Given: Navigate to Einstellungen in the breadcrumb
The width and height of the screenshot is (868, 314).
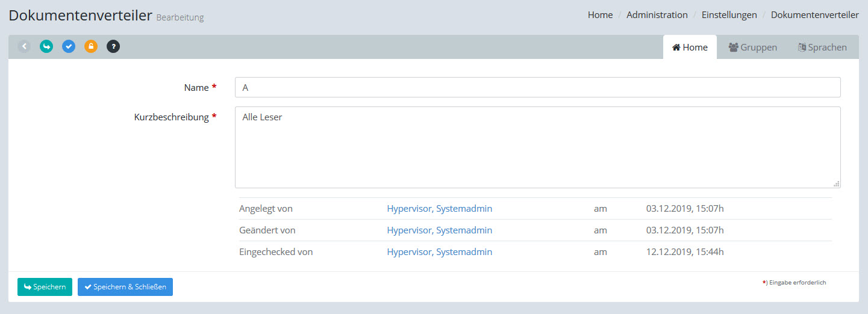Looking at the screenshot, I should (x=729, y=15).
